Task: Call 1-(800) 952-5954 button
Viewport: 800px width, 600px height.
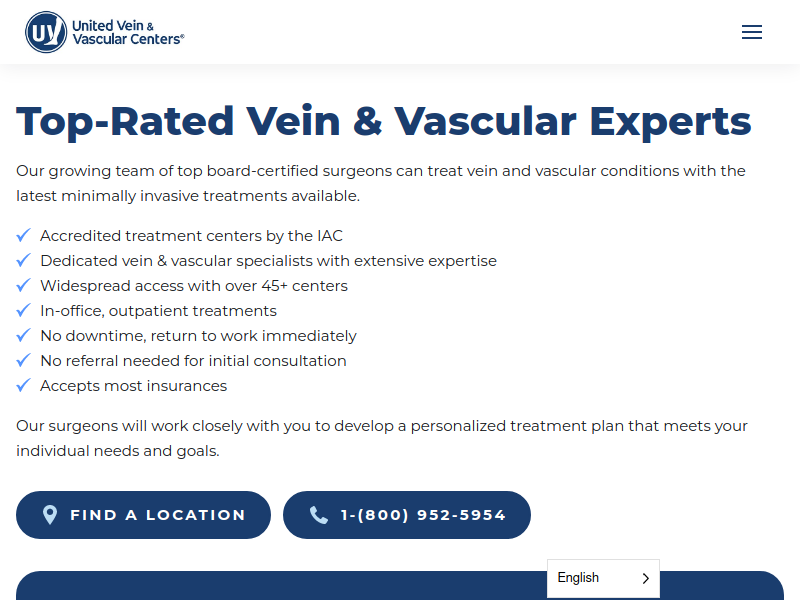Action: pos(407,515)
